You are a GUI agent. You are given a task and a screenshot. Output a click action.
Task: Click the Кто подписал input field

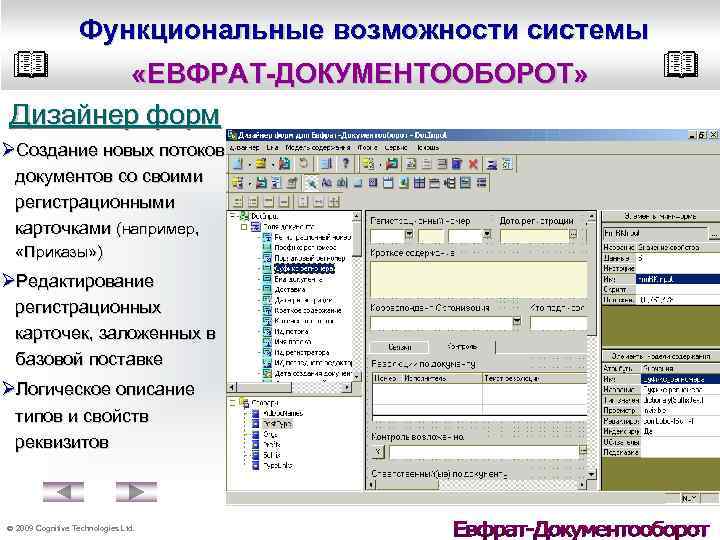pyautogui.click(x=558, y=323)
